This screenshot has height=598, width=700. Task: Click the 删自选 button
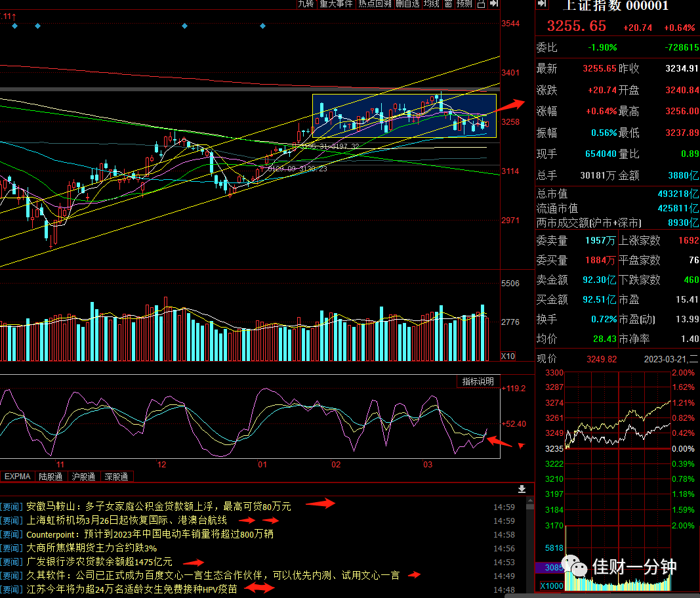(x=407, y=4)
